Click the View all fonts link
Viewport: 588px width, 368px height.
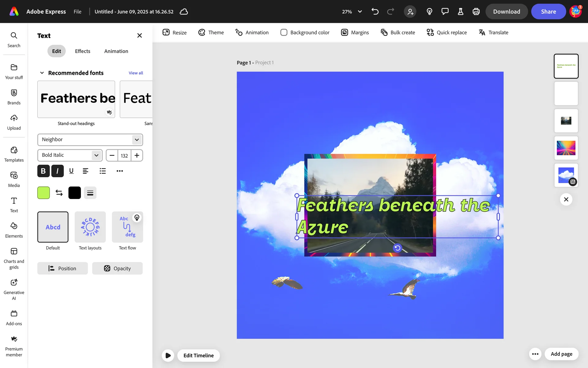click(x=136, y=73)
